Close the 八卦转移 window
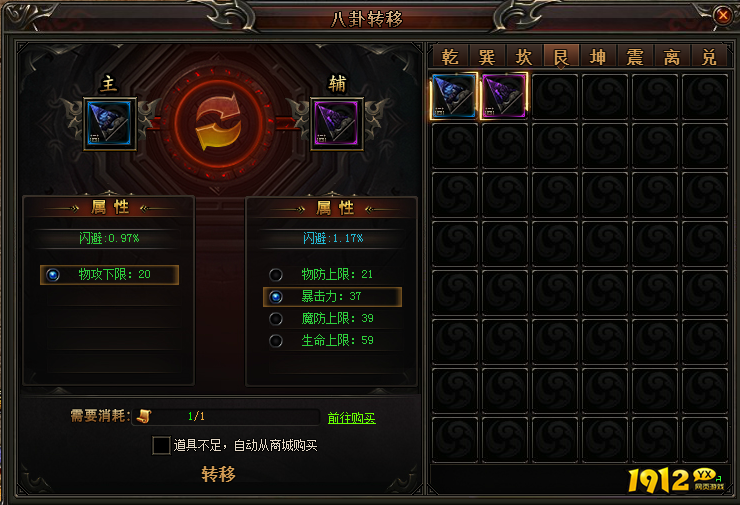This screenshot has width=740, height=505. pos(723,16)
